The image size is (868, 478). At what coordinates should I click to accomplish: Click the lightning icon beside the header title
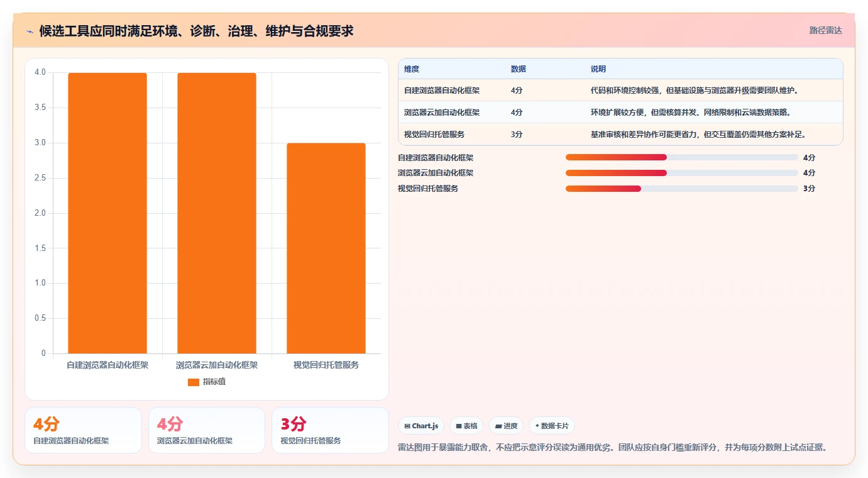(x=30, y=31)
